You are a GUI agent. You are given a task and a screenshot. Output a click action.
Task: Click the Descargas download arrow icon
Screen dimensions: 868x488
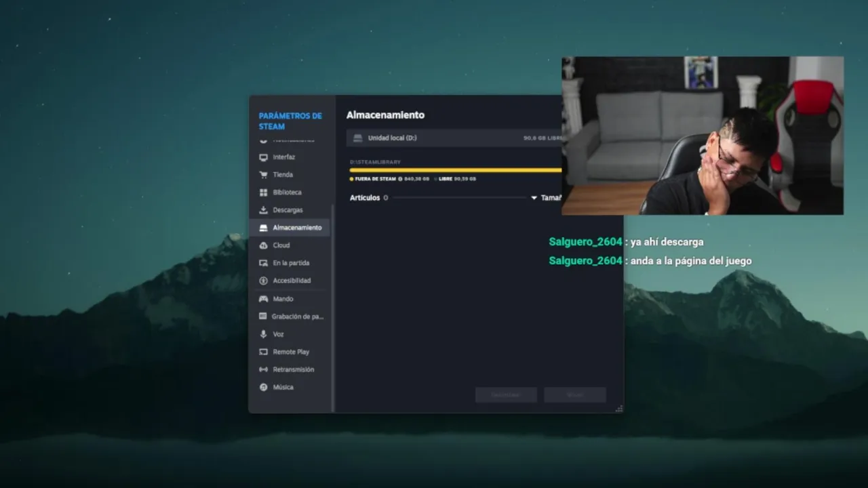(263, 210)
